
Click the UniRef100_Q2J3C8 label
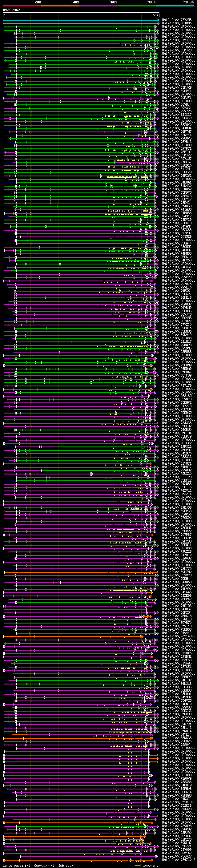tap(177, 423)
